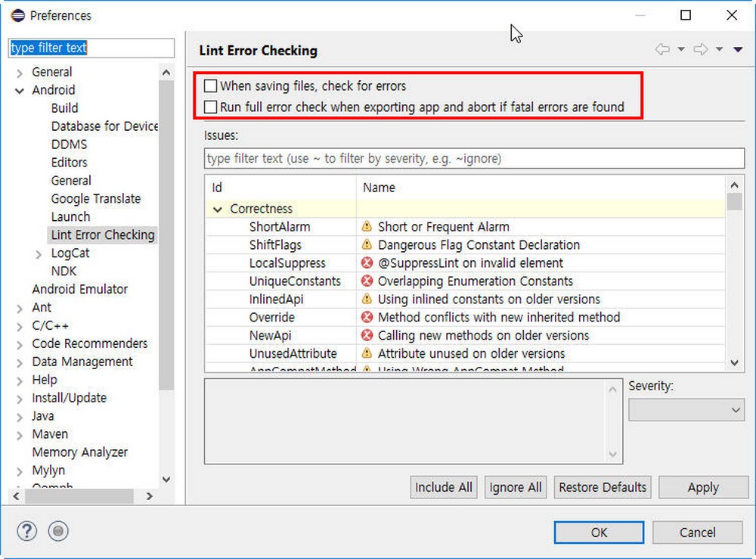Click the Include All button

(443, 487)
